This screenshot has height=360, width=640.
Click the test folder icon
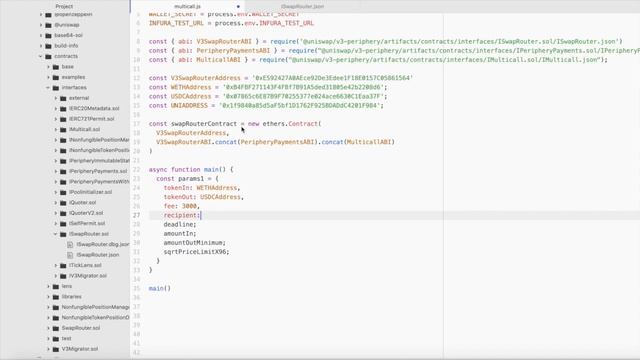click(56, 339)
